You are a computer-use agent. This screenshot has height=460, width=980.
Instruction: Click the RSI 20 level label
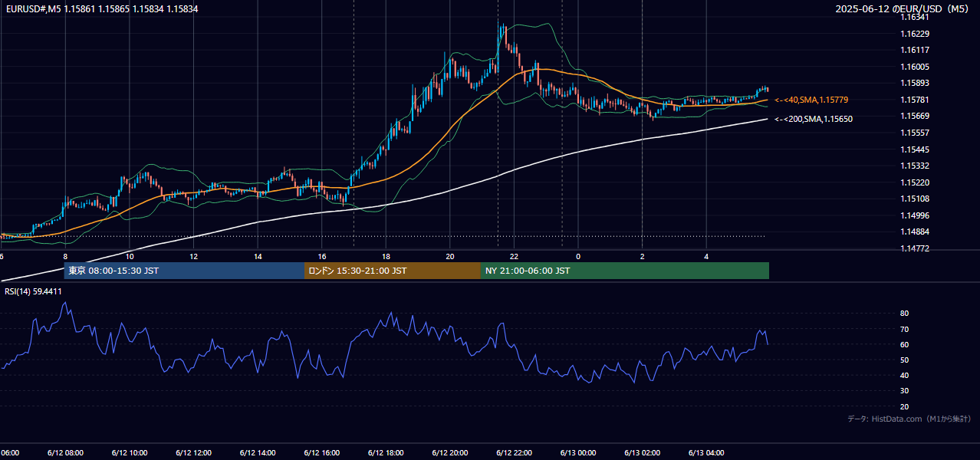click(905, 406)
